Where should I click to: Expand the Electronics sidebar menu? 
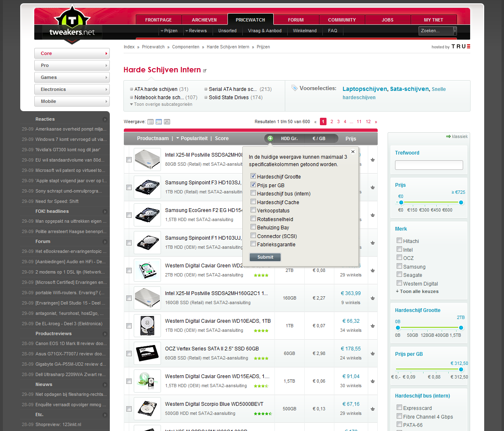click(x=72, y=89)
